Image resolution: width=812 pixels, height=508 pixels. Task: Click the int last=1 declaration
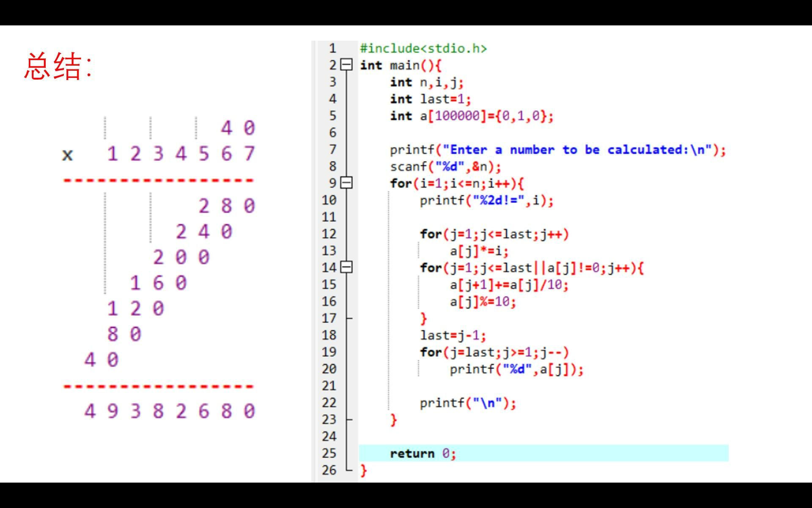pyautogui.click(x=430, y=99)
